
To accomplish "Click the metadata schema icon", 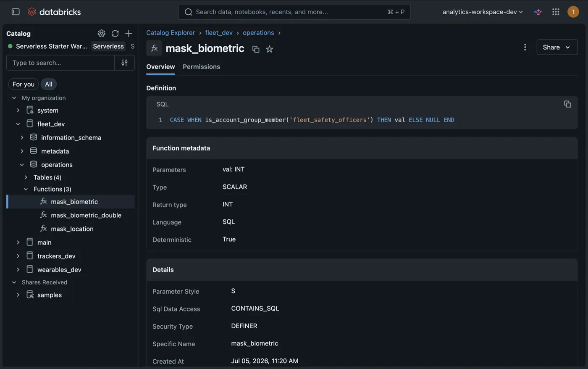I will click(34, 150).
